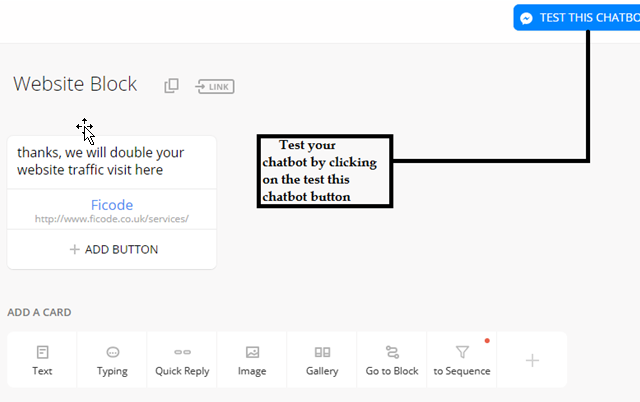Add a Quick Reply card
Screen dimensions: 640x402
182,360
